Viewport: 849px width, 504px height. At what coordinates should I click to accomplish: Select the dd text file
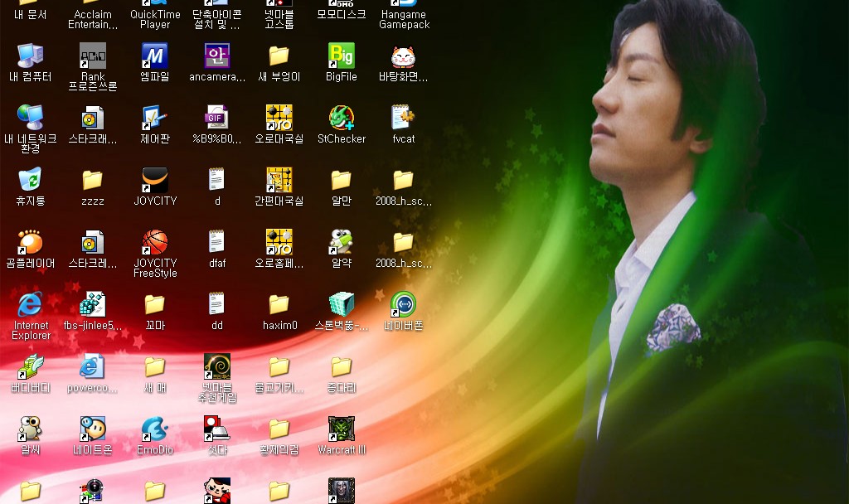(217, 305)
